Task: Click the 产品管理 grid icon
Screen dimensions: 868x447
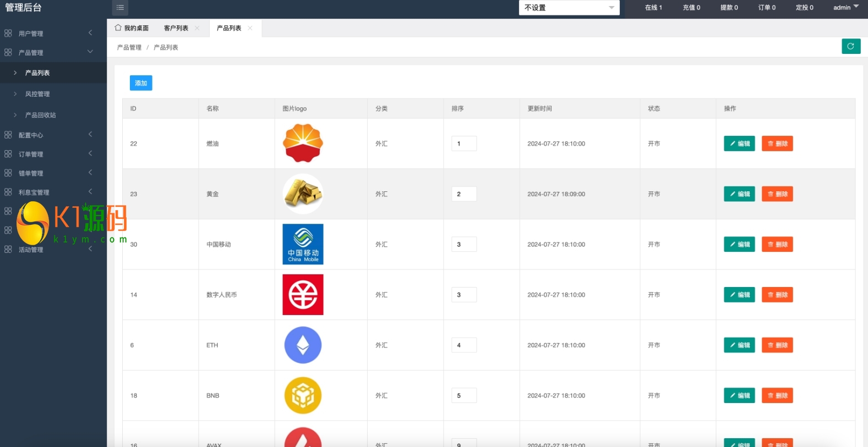Action: [x=8, y=52]
